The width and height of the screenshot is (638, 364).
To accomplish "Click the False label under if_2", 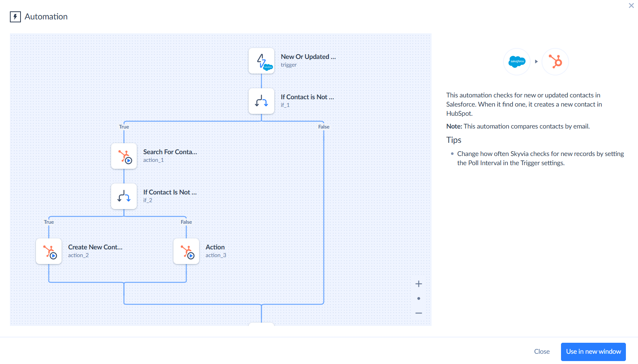I will coord(186,222).
